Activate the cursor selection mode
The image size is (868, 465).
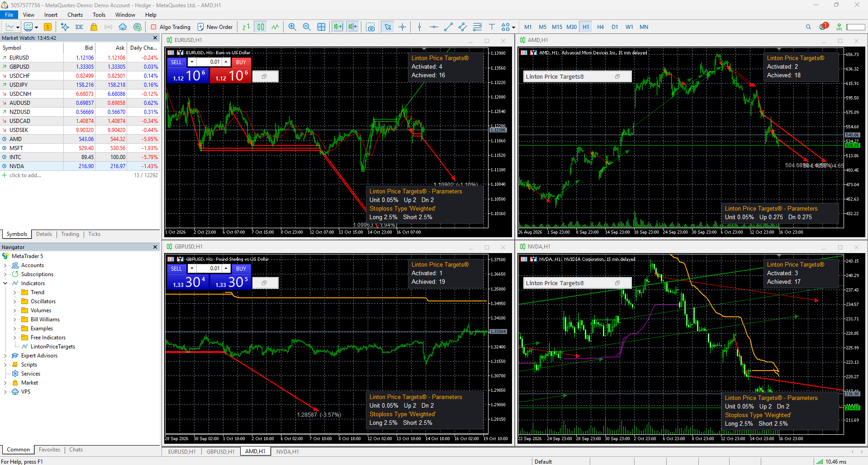(x=388, y=27)
